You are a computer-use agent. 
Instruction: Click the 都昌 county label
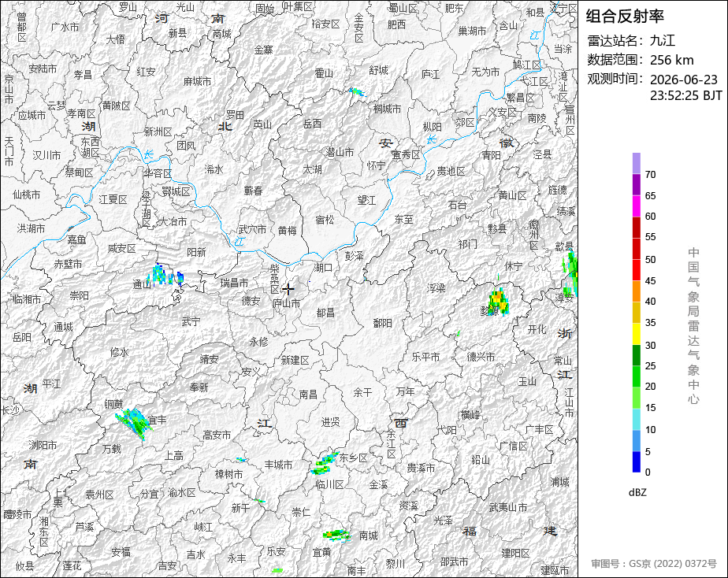click(x=325, y=313)
